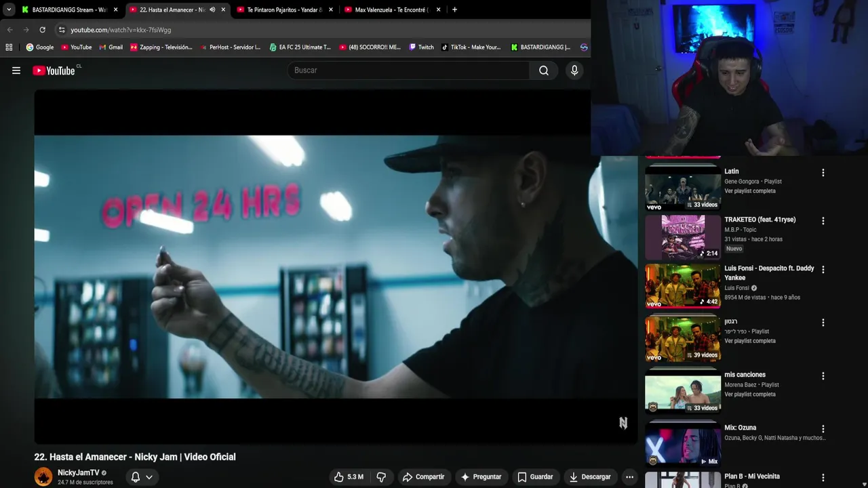The height and width of the screenshot is (488, 868).
Task: Open YouTube bookmark
Action: (76, 47)
